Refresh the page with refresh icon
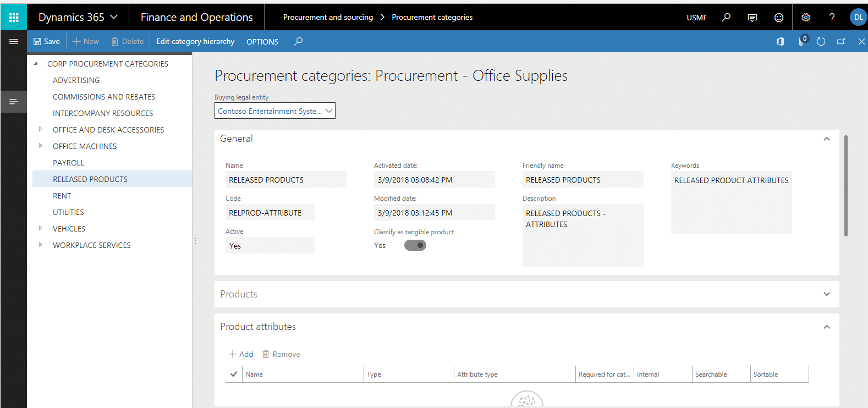The width and height of the screenshot is (868, 408). (x=821, y=41)
